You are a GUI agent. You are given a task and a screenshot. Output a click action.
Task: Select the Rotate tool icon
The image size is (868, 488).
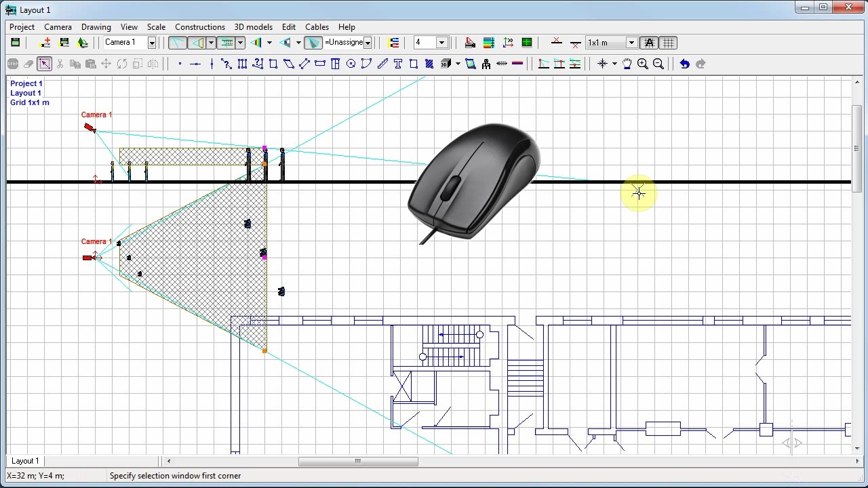pyautogui.click(x=122, y=64)
